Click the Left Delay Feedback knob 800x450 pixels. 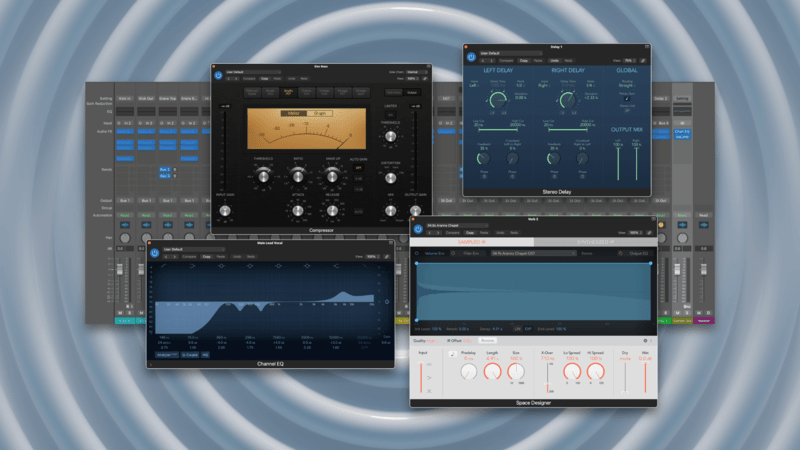tap(484, 159)
